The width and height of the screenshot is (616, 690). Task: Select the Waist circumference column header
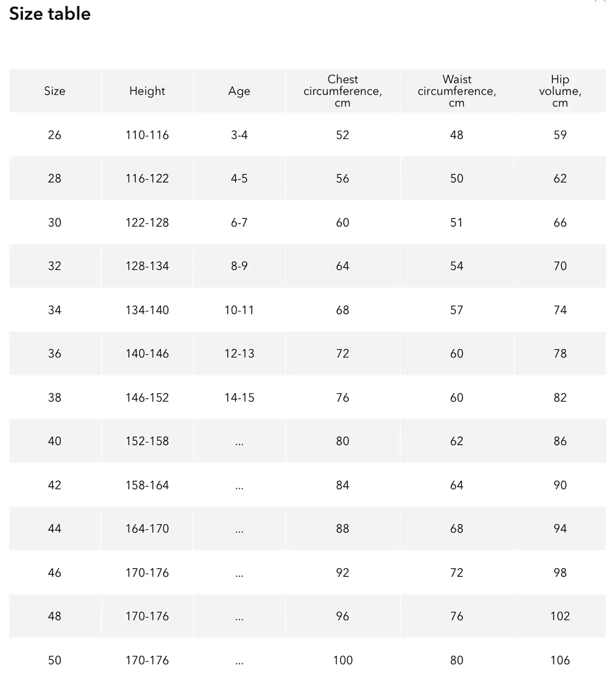457,91
